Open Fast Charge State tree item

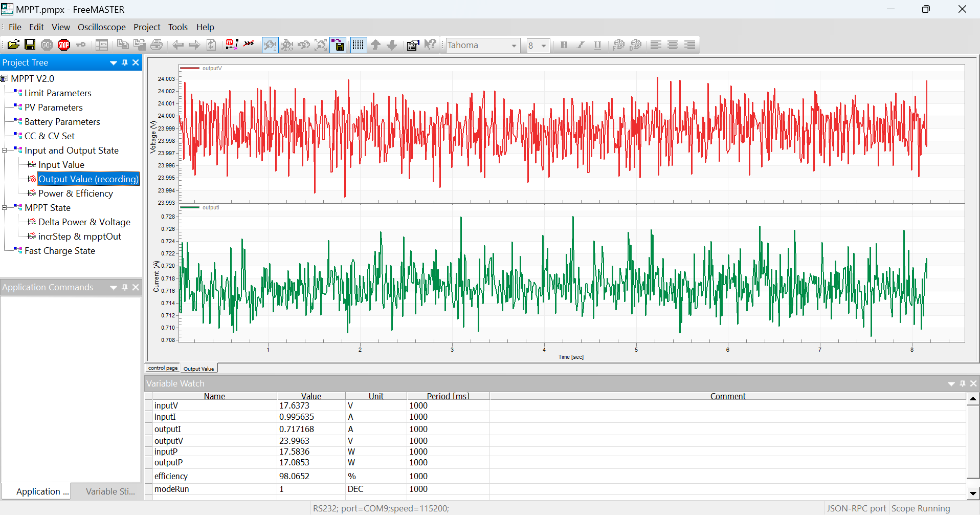tap(59, 251)
